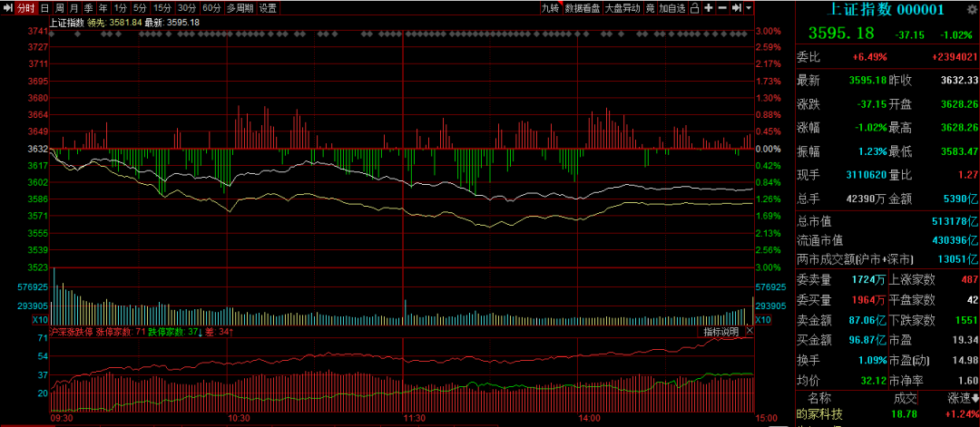Open 大盘异动 panel
Image resolution: width=980 pixels, height=427 pixels.
pos(622,8)
